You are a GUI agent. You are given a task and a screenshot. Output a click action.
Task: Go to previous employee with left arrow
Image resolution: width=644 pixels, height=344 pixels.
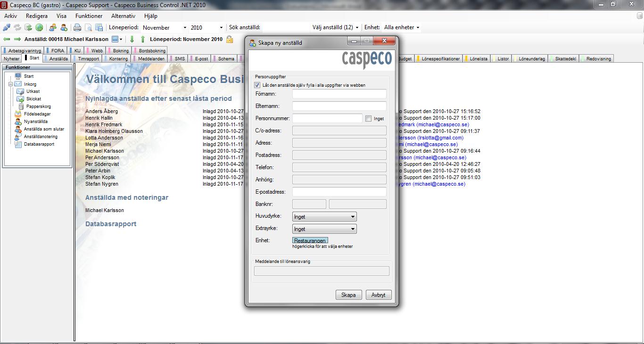tap(7, 39)
